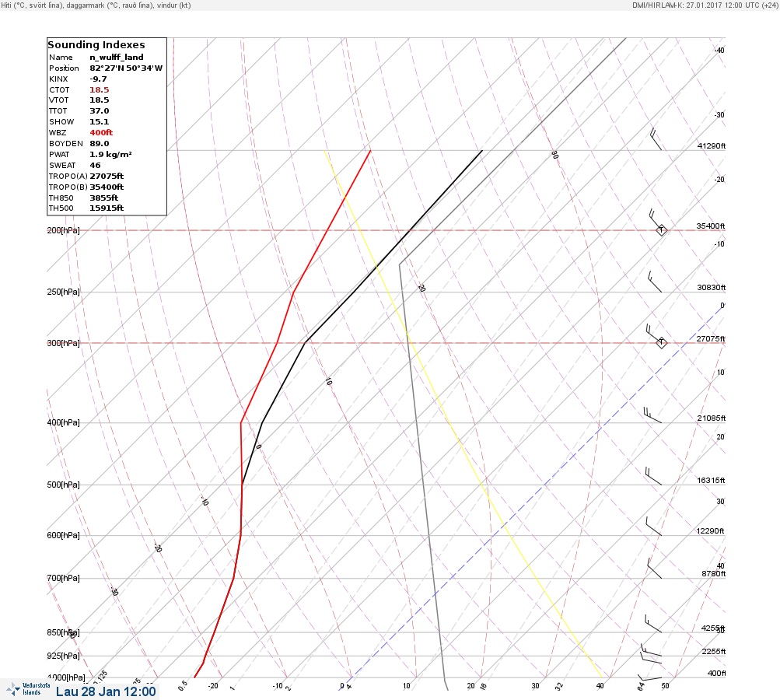The width and height of the screenshot is (780, 700).
Task: Click the 16315ft altitude label
Action: pos(711,480)
